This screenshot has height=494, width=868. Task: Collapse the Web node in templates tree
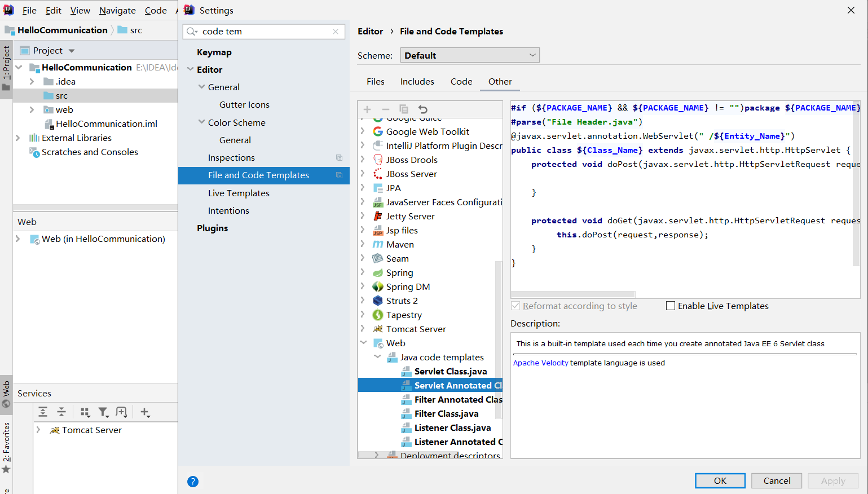(x=363, y=343)
